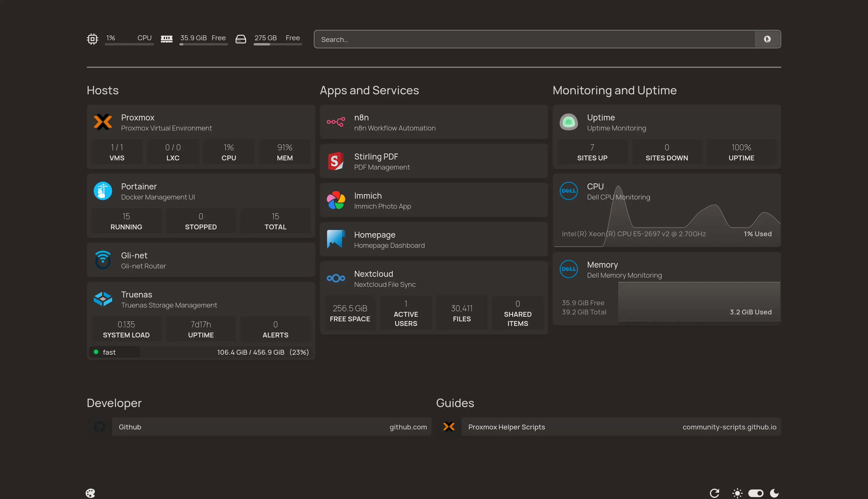Viewport: 868px width, 499px height.
Task: Click the Gli-net Router wifi icon
Action: click(103, 260)
